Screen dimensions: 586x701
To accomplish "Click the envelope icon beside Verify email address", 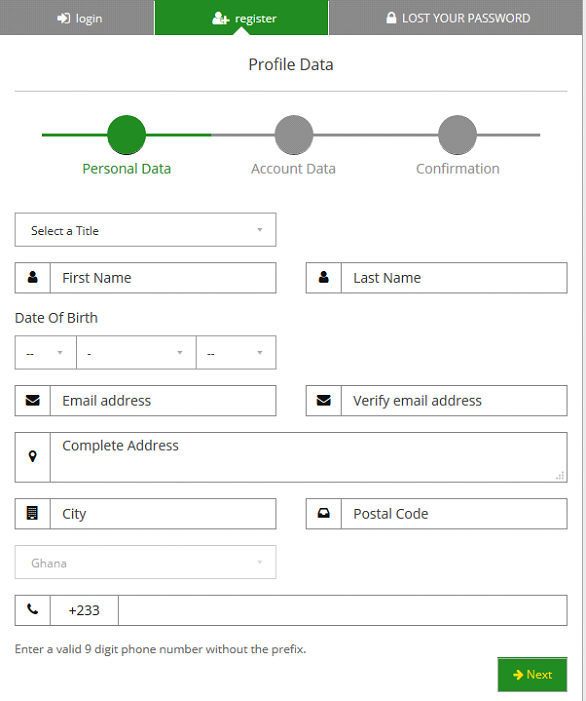I will [324, 400].
